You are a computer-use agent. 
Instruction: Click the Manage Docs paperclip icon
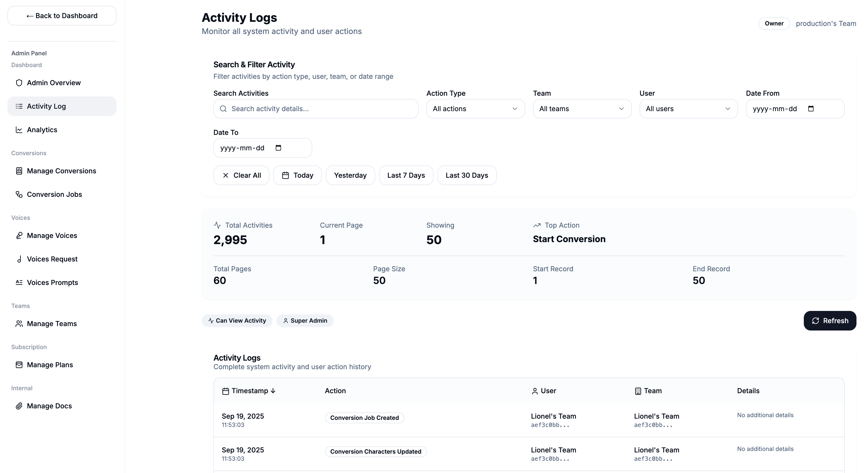coord(19,406)
